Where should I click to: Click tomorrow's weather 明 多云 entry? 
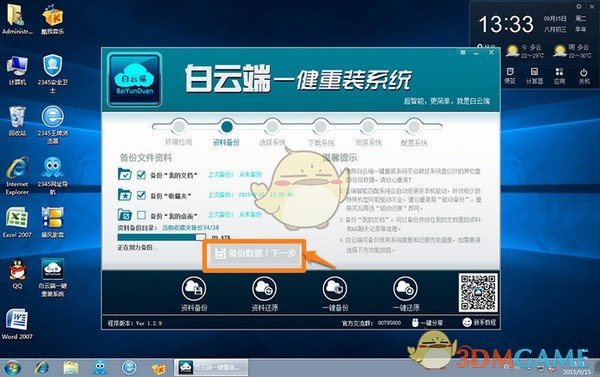[x=572, y=51]
